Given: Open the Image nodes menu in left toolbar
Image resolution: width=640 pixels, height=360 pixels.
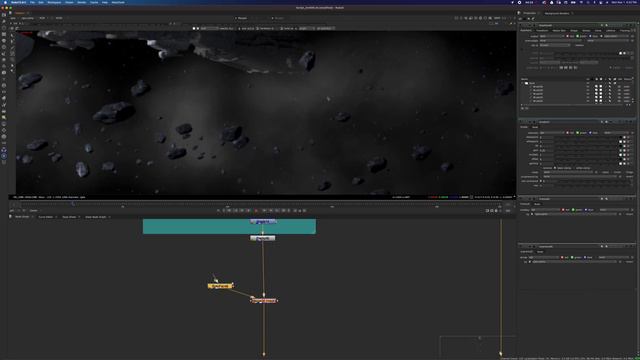Looking at the screenshot, I should click(x=4, y=15).
